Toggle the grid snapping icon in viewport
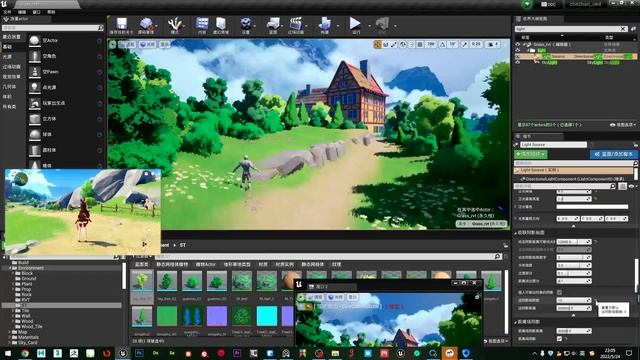 pos(420,44)
